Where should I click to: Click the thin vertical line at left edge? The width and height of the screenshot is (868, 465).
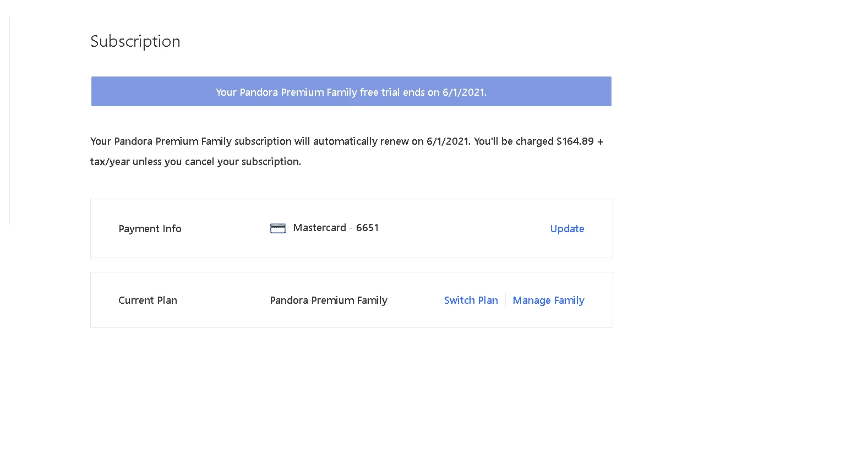(x=10, y=120)
